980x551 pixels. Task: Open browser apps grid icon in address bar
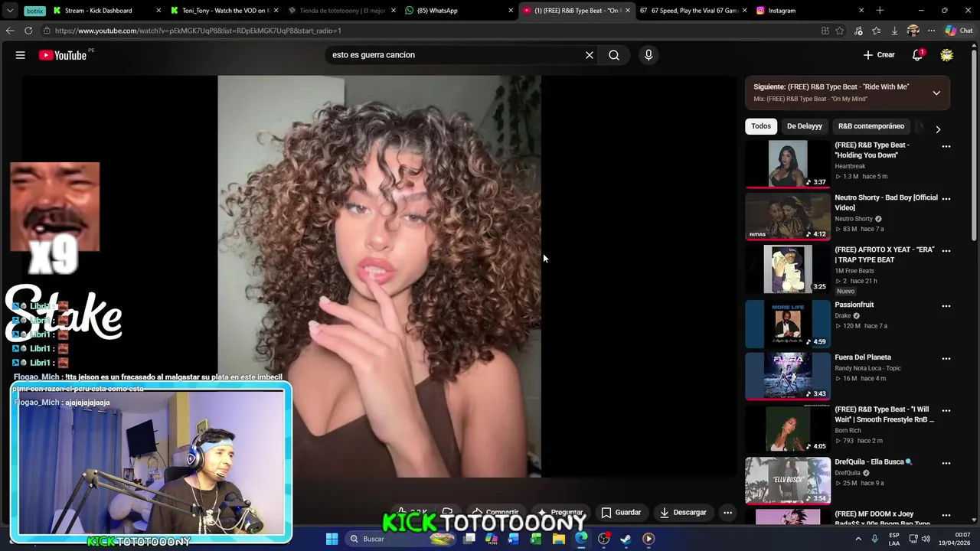825,31
